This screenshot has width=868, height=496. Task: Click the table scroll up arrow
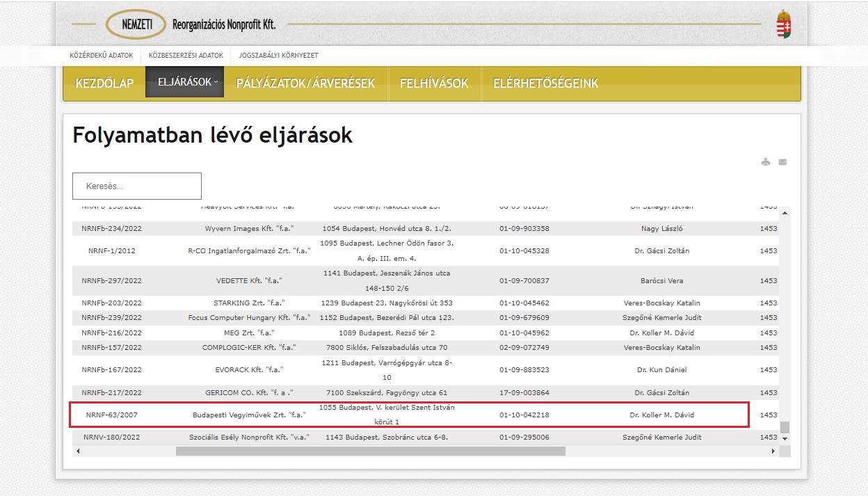[x=785, y=213]
